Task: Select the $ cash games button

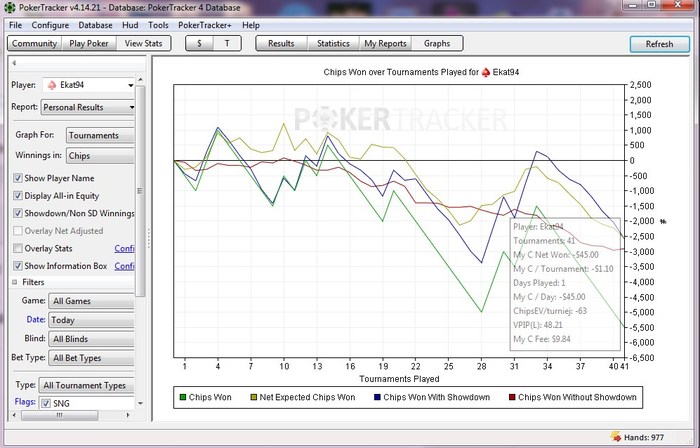Action: [x=199, y=43]
